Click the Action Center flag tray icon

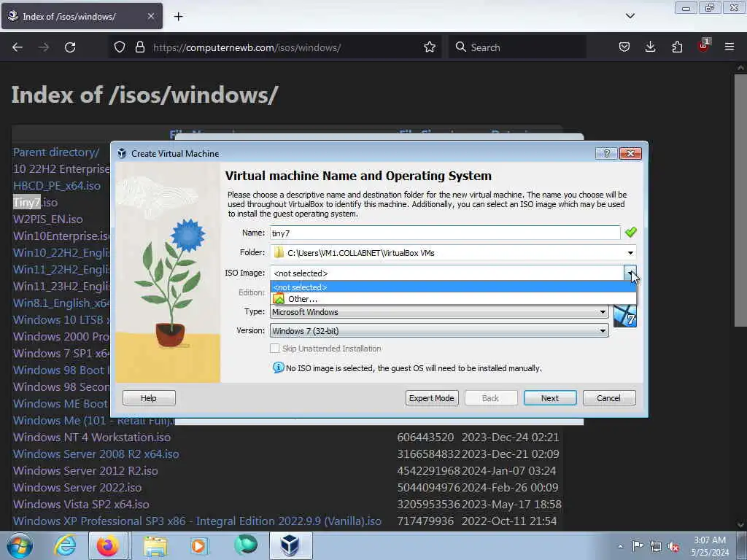tap(638, 546)
